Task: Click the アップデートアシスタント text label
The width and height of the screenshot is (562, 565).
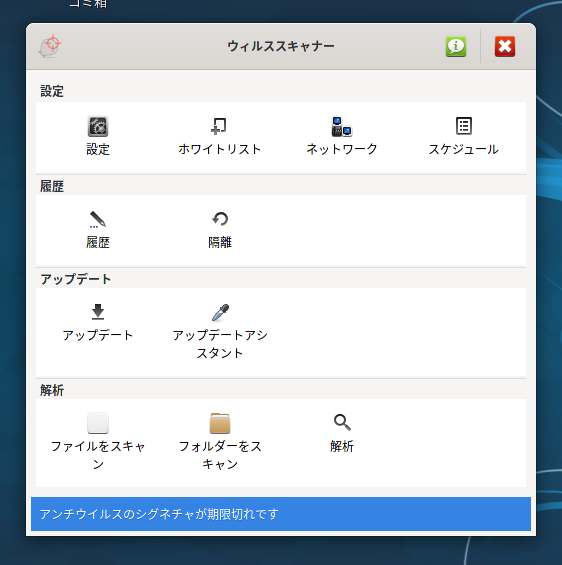Action: [220, 344]
